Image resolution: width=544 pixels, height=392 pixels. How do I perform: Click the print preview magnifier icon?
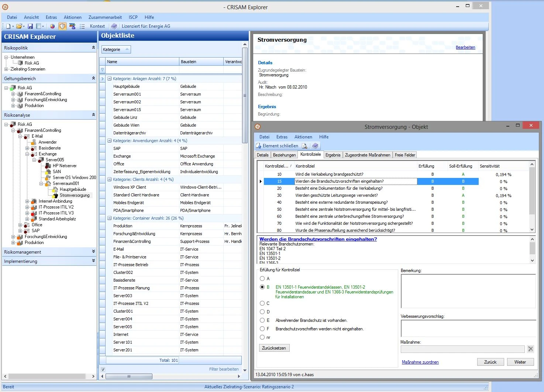(304, 146)
